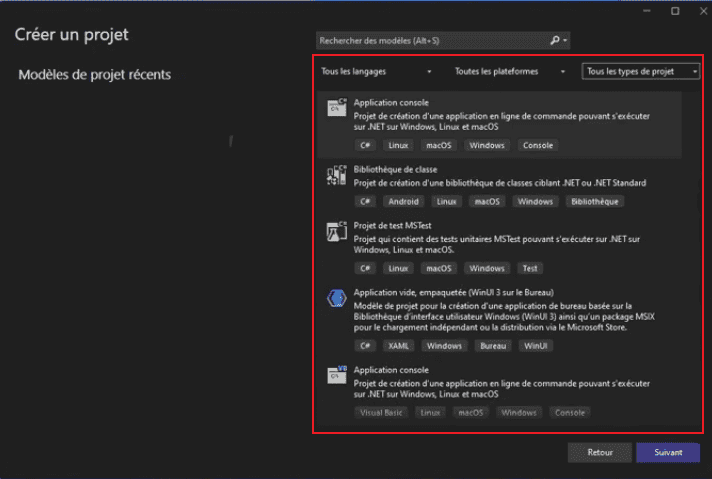Choose Application vide, empaquetée (WinUI 3) title
The height and width of the screenshot is (479, 712).
click(454, 292)
